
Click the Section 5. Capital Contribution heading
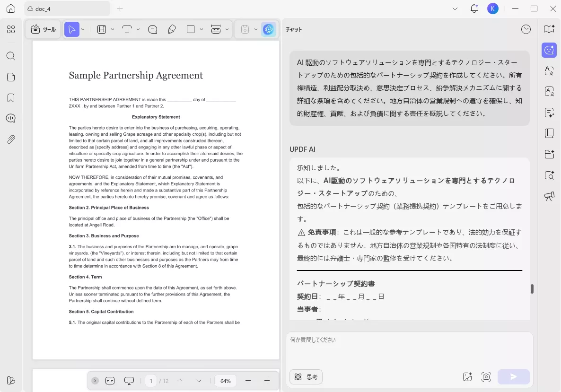(x=101, y=312)
